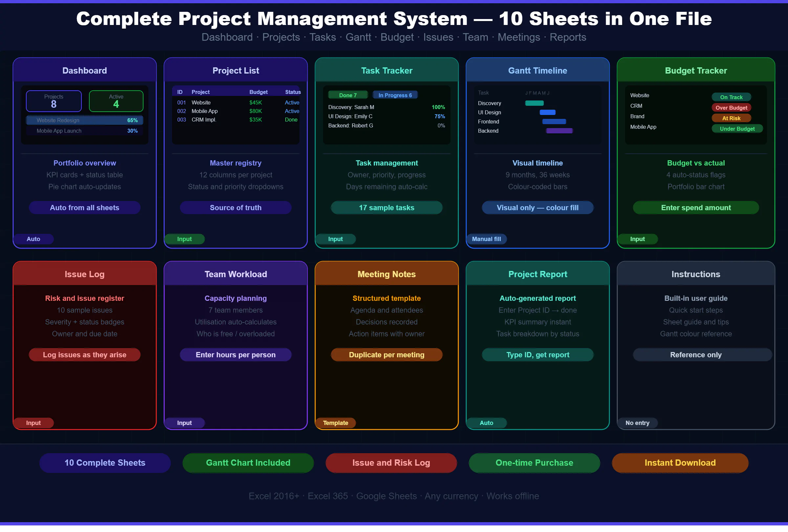Image resolution: width=788 pixels, height=532 pixels.
Task: Click the 'Instant Download' badge
Action: (x=680, y=463)
